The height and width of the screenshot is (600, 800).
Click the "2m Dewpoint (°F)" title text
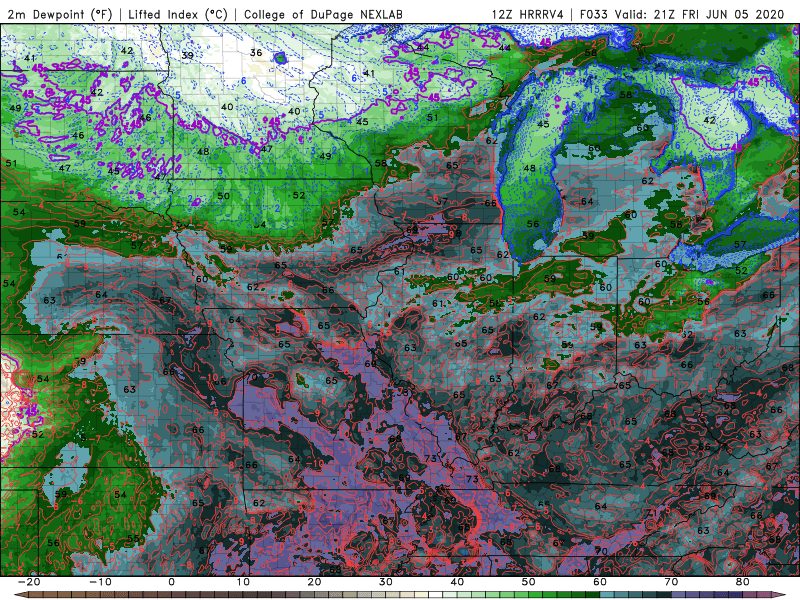60,14
